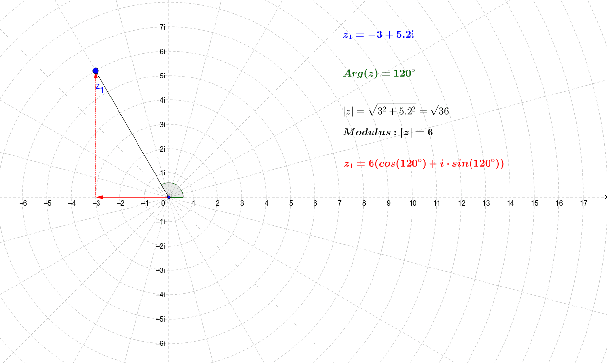The image size is (608, 364).
Task: Click the square root modulus calculation text
Action: point(396,110)
